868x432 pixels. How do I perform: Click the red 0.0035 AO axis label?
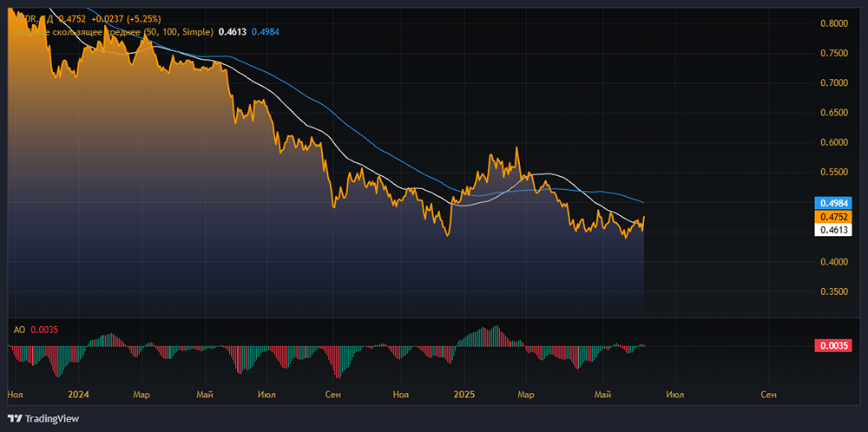click(832, 346)
